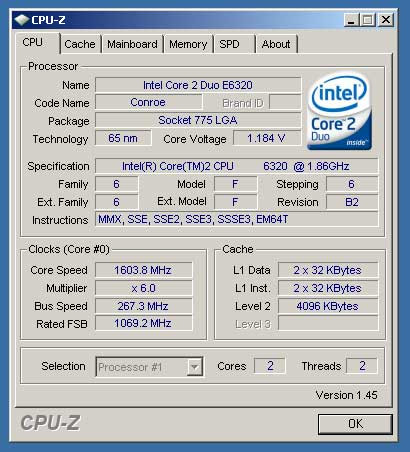Image resolution: width=410 pixels, height=452 pixels.
Task: Click the Intel Core 2 Duo logo
Action: pyautogui.click(x=339, y=111)
